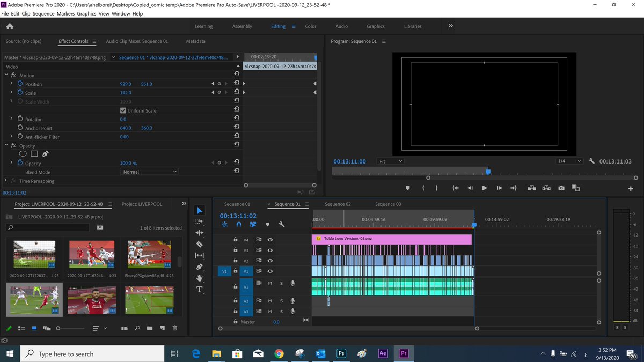Step back one frame in Program monitor
This screenshot has height=362, width=644.
(x=470, y=188)
